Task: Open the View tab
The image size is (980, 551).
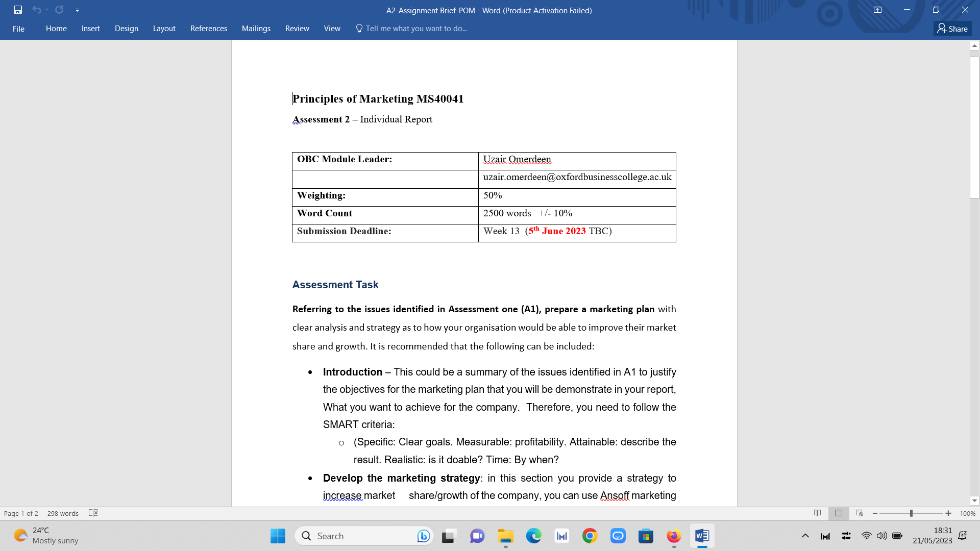Action: [x=332, y=29]
